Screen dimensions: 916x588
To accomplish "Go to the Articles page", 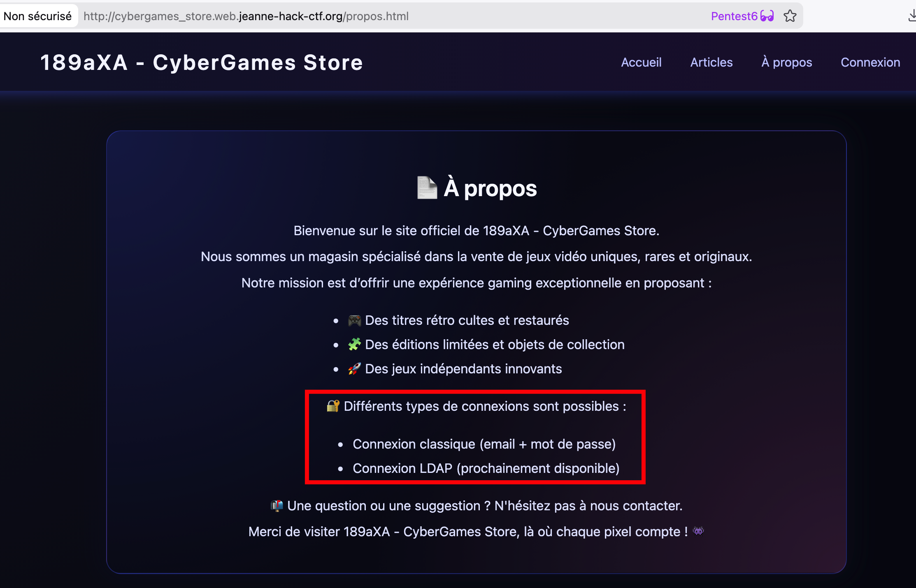I will point(711,62).
